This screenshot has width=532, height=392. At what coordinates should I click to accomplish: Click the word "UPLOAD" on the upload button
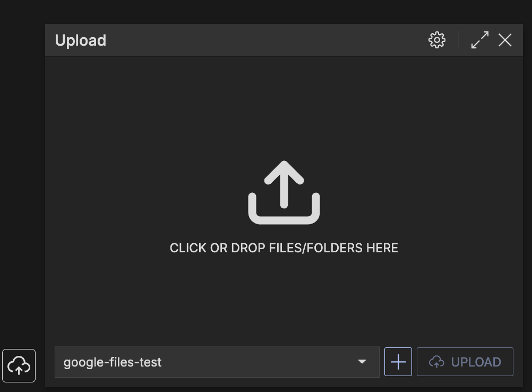point(476,362)
